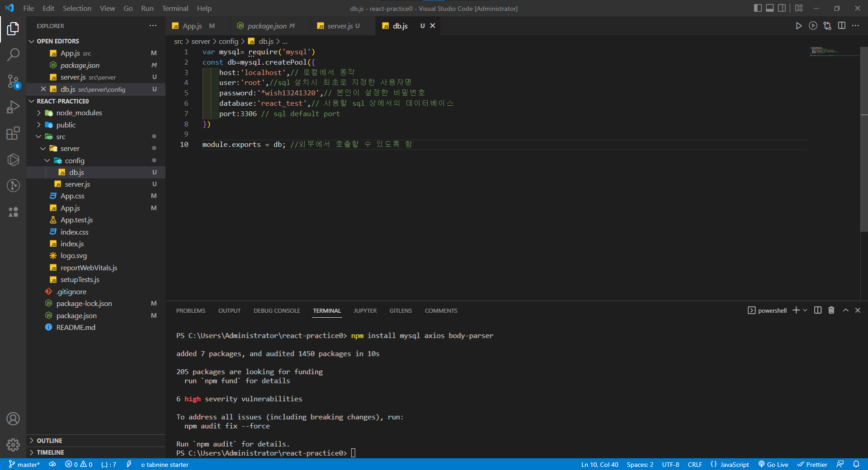The width and height of the screenshot is (868, 470).
Task: Open Explorer Views and More Actions ellipsis
Action: pos(153,26)
